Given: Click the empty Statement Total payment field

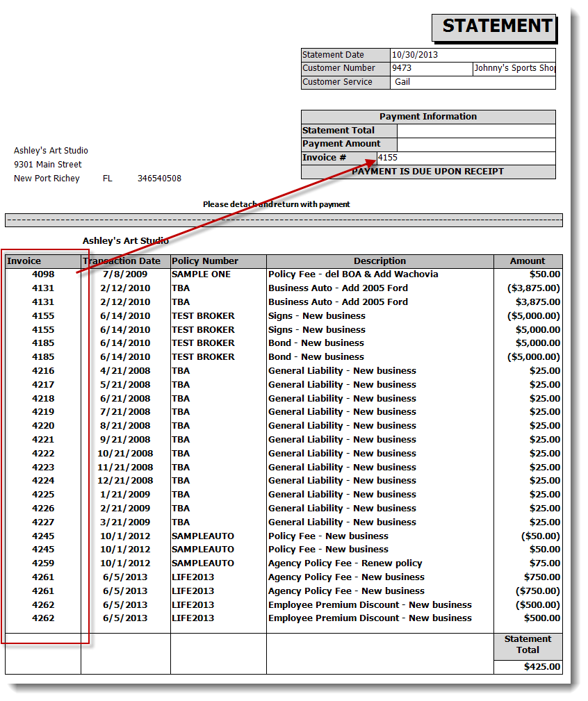Looking at the screenshot, I should tap(476, 131).
